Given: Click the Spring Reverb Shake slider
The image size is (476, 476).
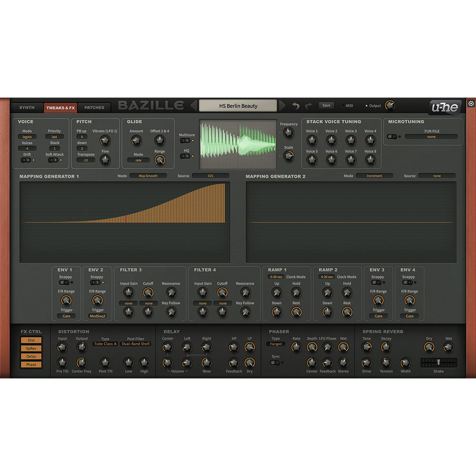Looking at the screenshot, I should point(438,362).
